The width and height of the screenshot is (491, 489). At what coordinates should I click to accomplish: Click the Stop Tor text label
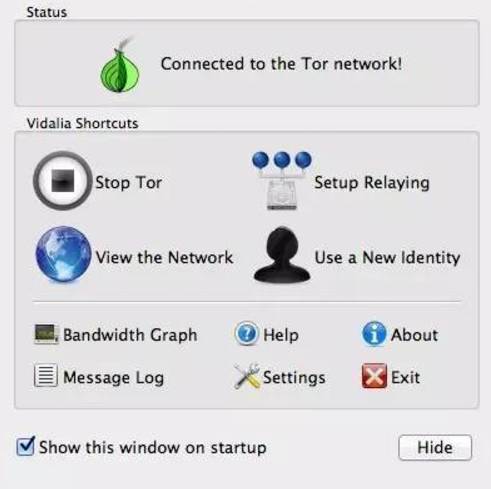(x=129, y=183)
